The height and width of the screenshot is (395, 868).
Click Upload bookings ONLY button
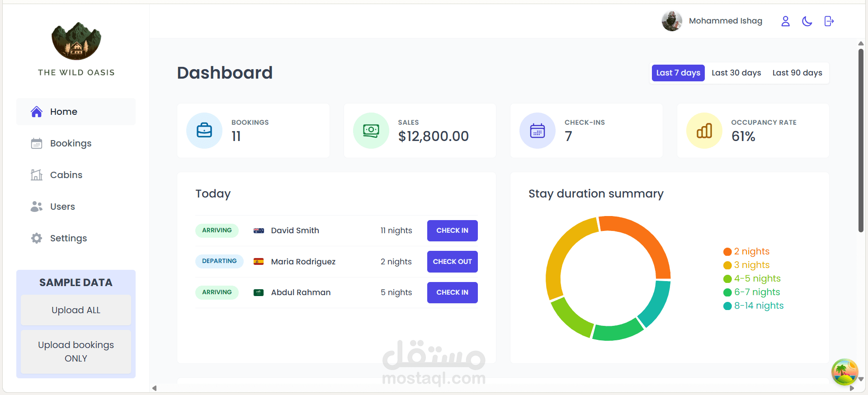[76, 352]
